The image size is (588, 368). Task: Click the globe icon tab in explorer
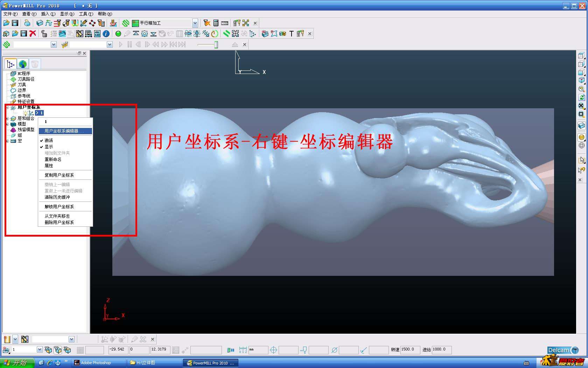23,64
